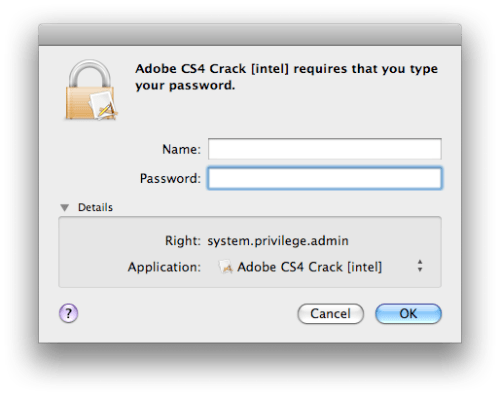Click the "Password:" field label
The height and width of the screenshot is (396, 500).
click(x=170, y=179)
